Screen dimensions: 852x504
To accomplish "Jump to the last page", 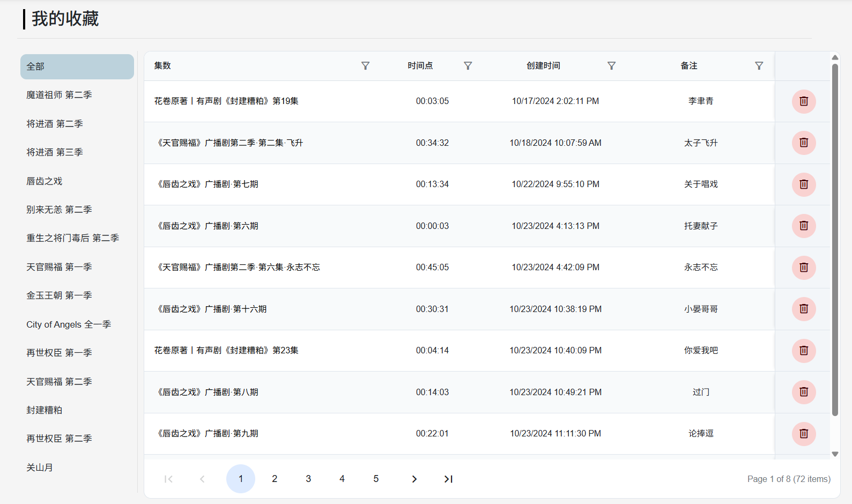I will [x=448, y=479].
